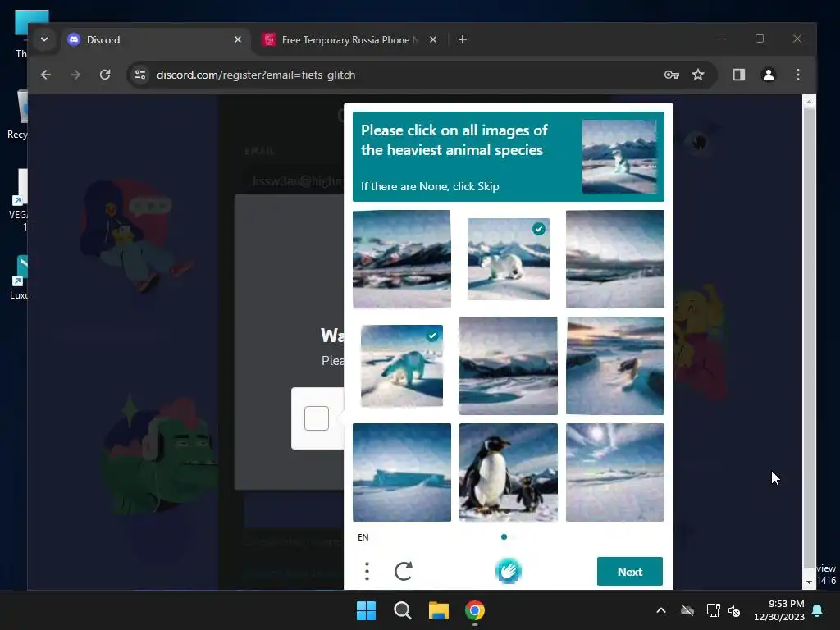Select the penguin image tile
Viewport: 840px width, 630px height.
tap(508, 472)
